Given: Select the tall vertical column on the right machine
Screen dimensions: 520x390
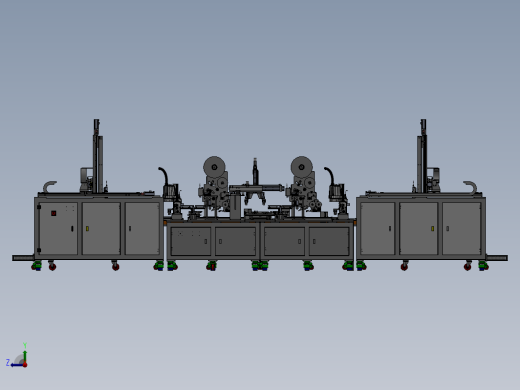Looking at the screenshot, I should tap(423, 156).
